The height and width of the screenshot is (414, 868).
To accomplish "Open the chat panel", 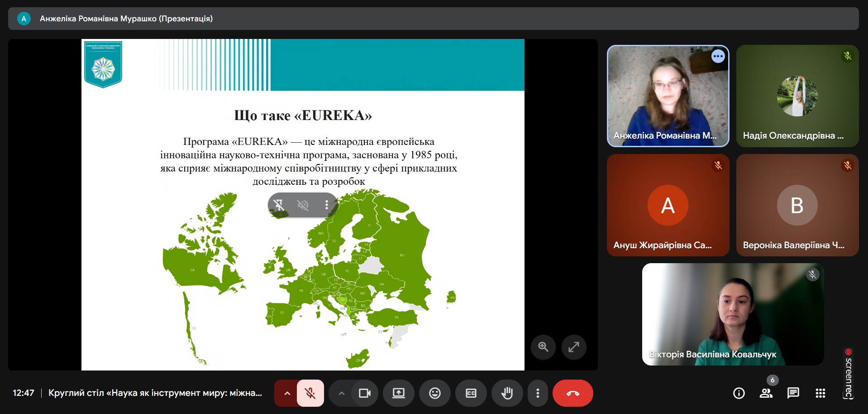I will pos(793,393).
